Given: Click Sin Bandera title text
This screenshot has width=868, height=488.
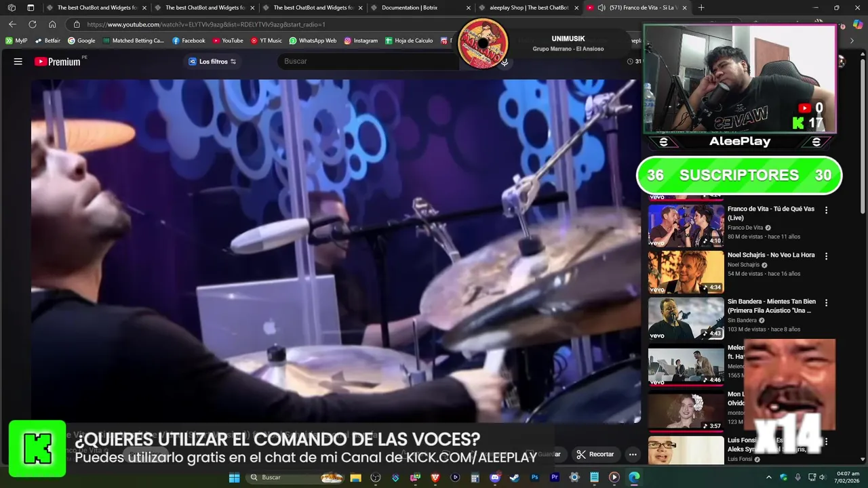Looking at the screenshot, I should (772, 306).
